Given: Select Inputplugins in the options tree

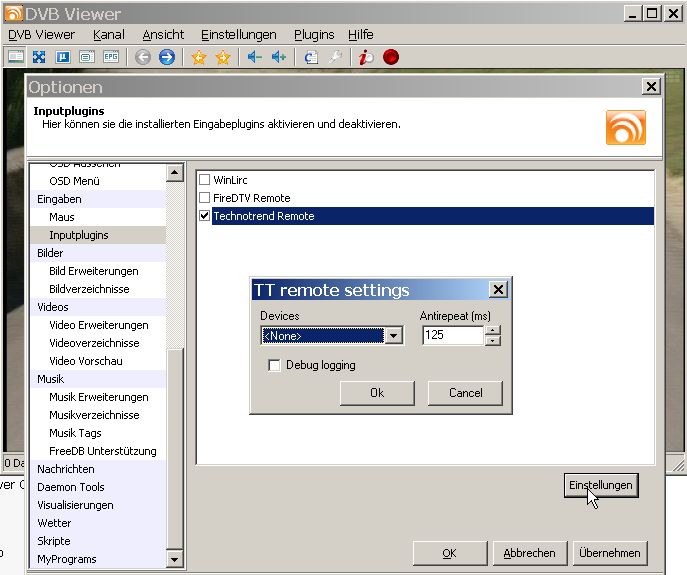Looking at the screenshot, I should click(x=79, y=235).
